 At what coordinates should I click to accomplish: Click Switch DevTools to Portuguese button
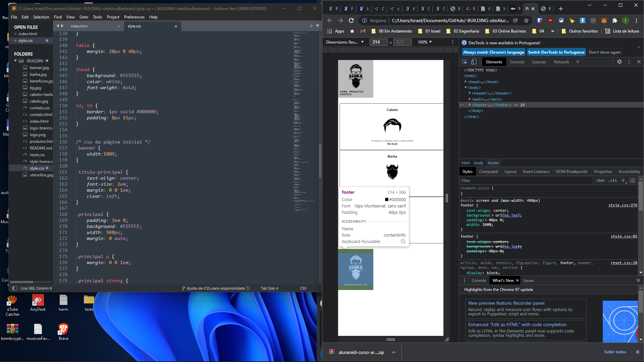556,52
